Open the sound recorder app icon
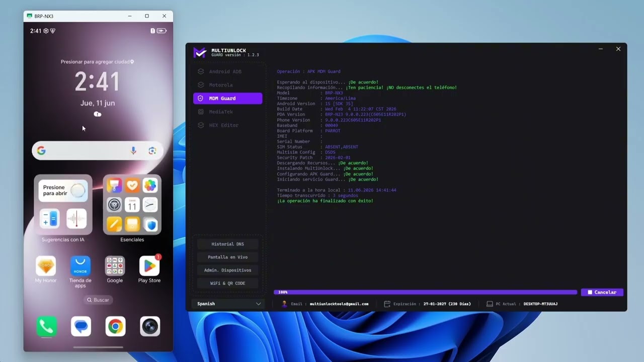The height and width of the screenshot is (362, 644). (76, 219)
